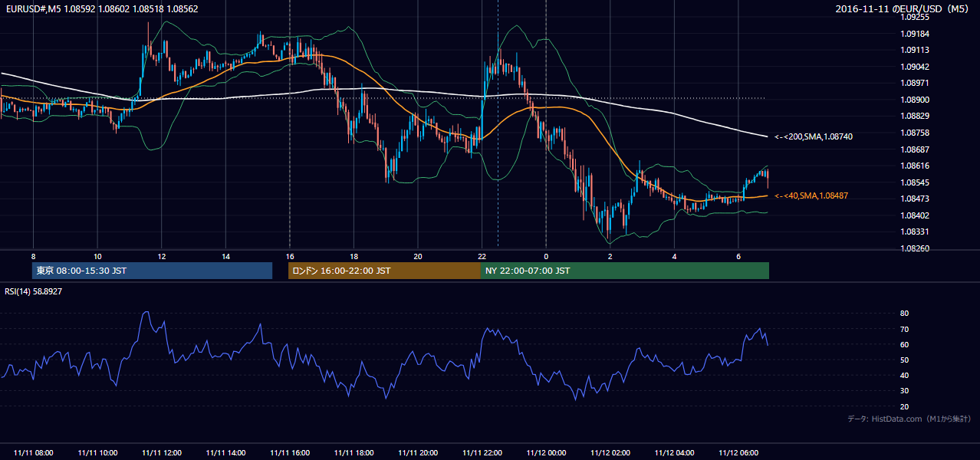Click the 11/12 06:00 time axis label

(738, 453)
